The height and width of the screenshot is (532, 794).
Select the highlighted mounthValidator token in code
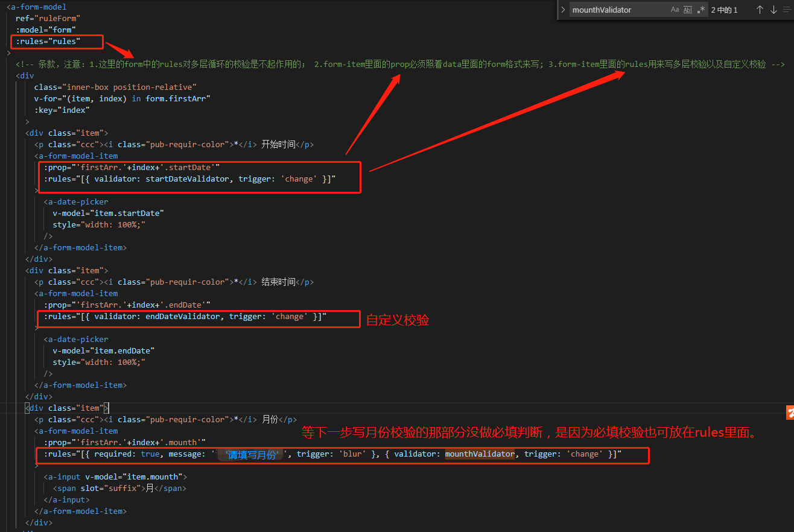(x=479, y=454)
